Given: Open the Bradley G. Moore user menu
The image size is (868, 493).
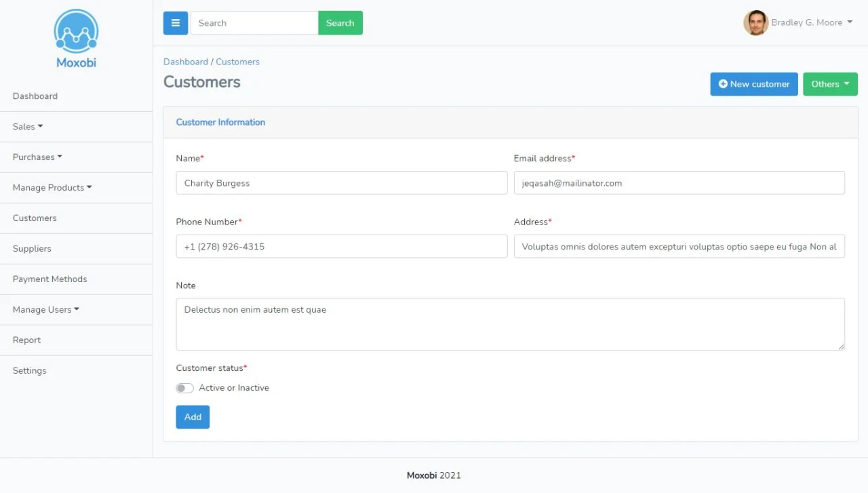Looking at the screenshot, I should [811, 22].
